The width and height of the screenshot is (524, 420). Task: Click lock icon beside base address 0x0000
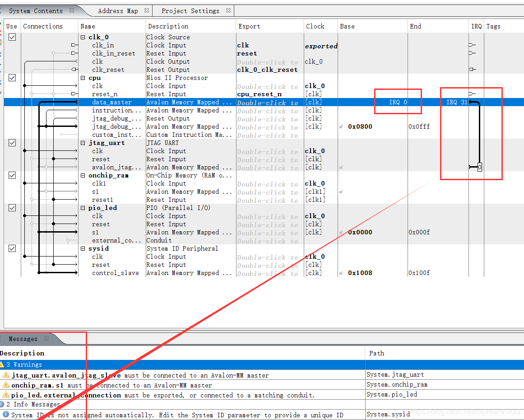[x=341, y=232]
